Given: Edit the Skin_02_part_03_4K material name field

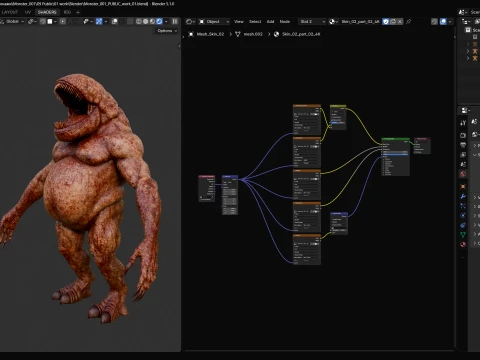Looking at the screenshot, I should pos(360,22).
